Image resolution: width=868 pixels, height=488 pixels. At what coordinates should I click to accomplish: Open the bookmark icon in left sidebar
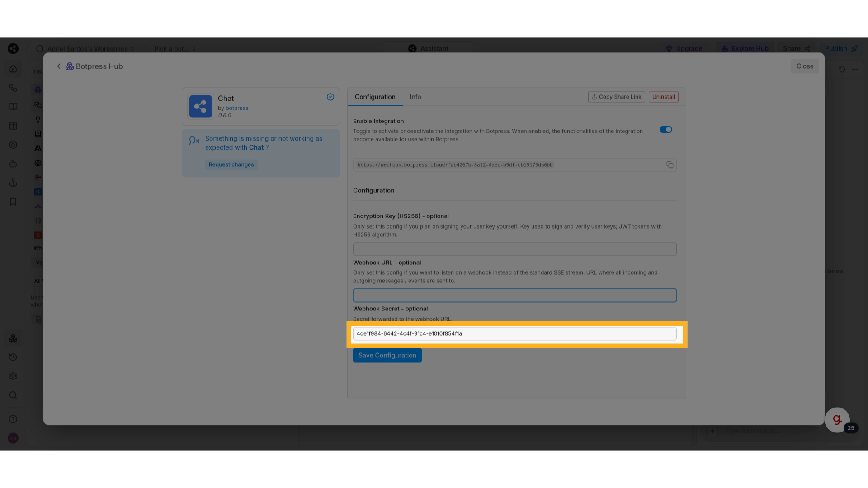click(13, 202)
